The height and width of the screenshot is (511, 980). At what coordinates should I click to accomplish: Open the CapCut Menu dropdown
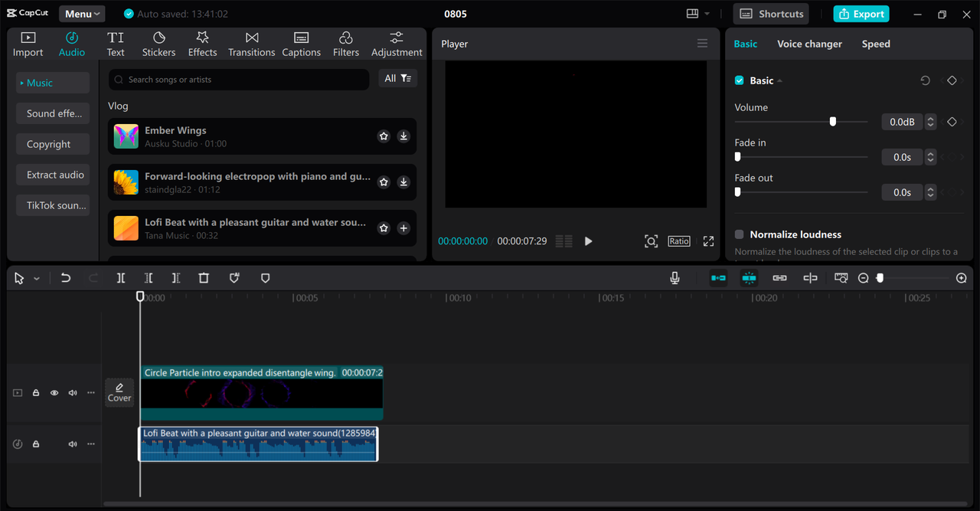pos(82,14)
